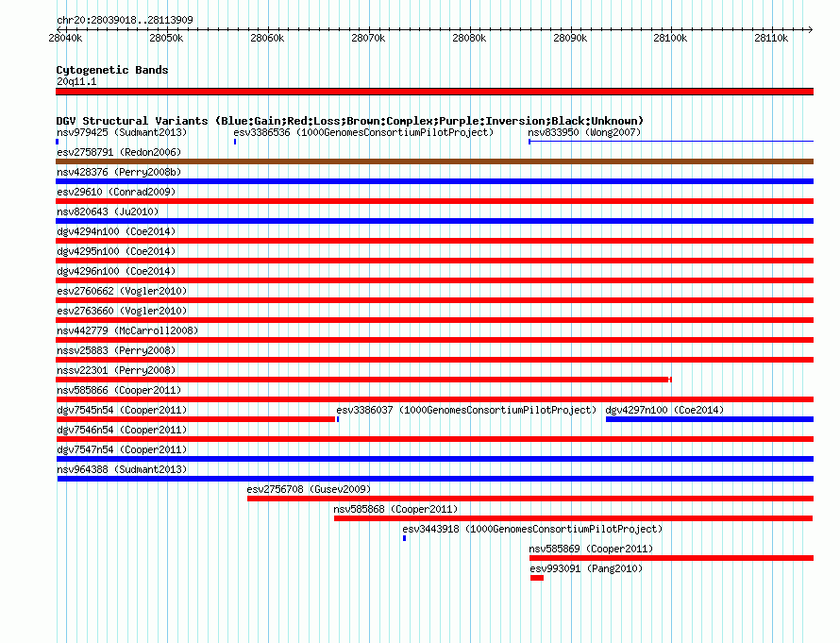This screenshot has width=840, height=643.
Task: Click nsv964388 (Sudmant2013) label
Action: [122, 469]
